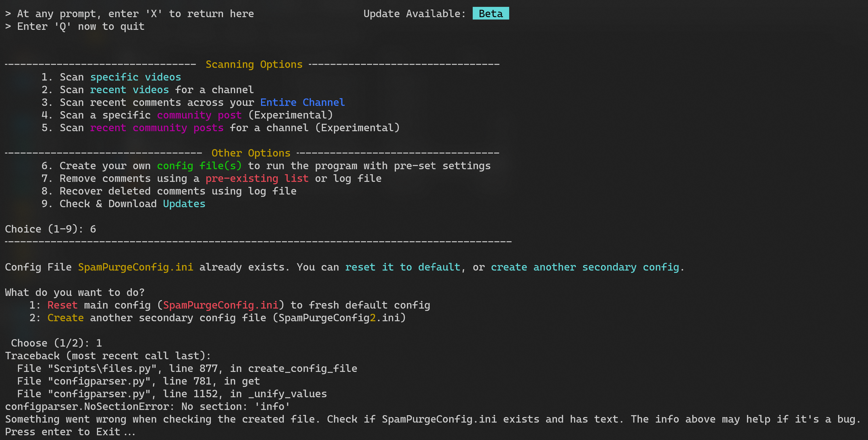This screenshot has width=868, height=440.
Task: Click "Enter 'Q' now to quit" hint
Action: (81, 27)
